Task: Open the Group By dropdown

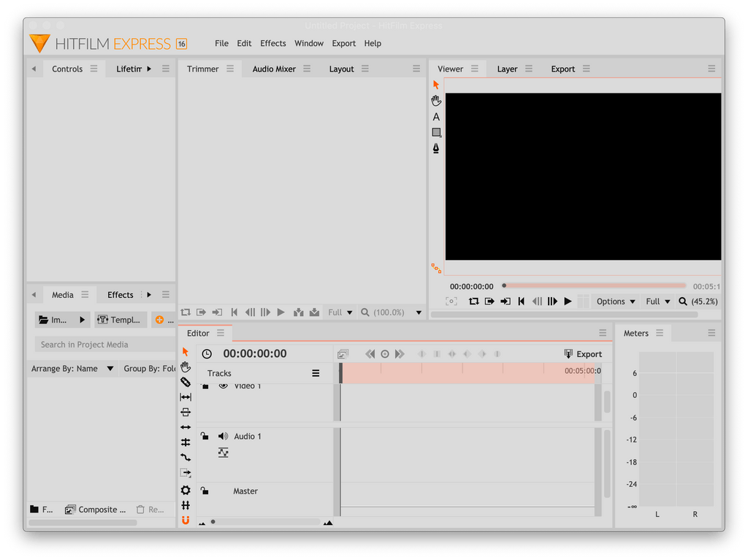Action: point(149,369)
